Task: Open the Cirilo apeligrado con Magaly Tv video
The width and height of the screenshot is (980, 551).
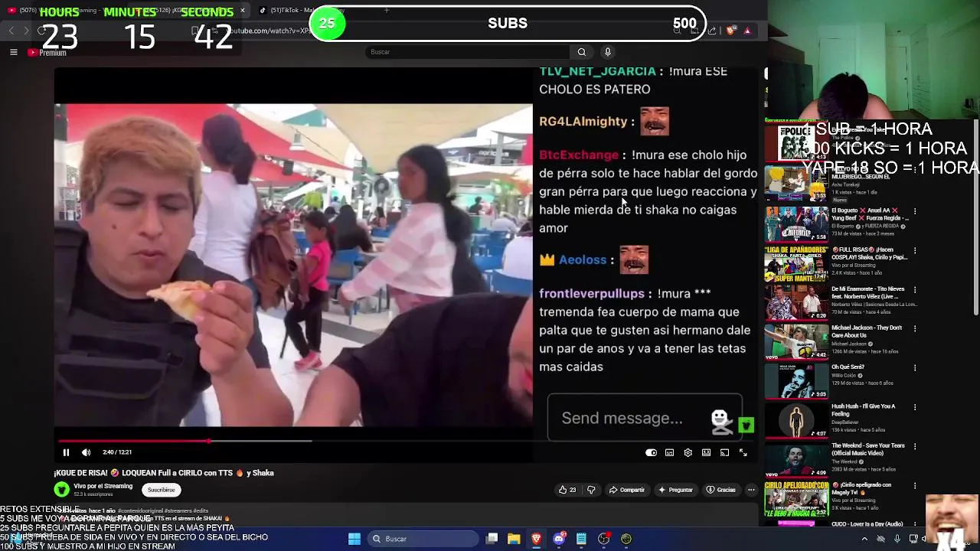Action: point(862,488)
